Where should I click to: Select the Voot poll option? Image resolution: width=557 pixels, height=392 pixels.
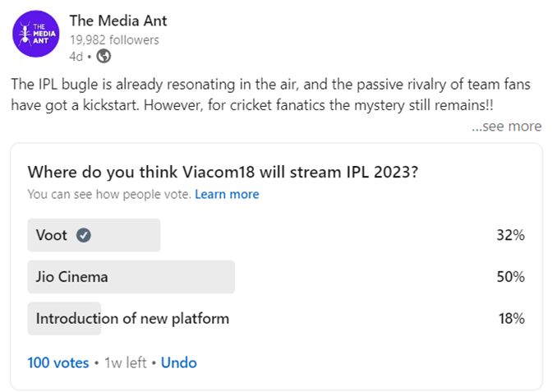pos(276,235)
